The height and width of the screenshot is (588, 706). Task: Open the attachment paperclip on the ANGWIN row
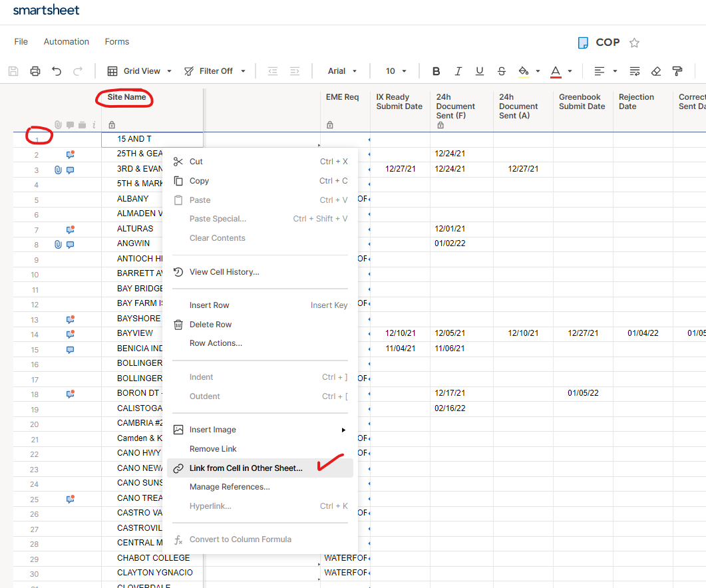tap(57, 244)
